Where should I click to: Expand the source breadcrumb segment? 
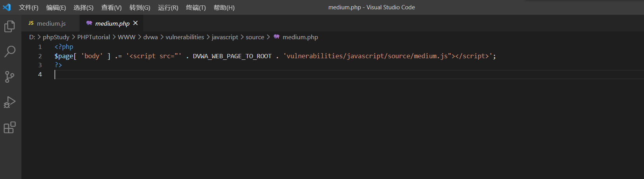click(x=255, y=37)
